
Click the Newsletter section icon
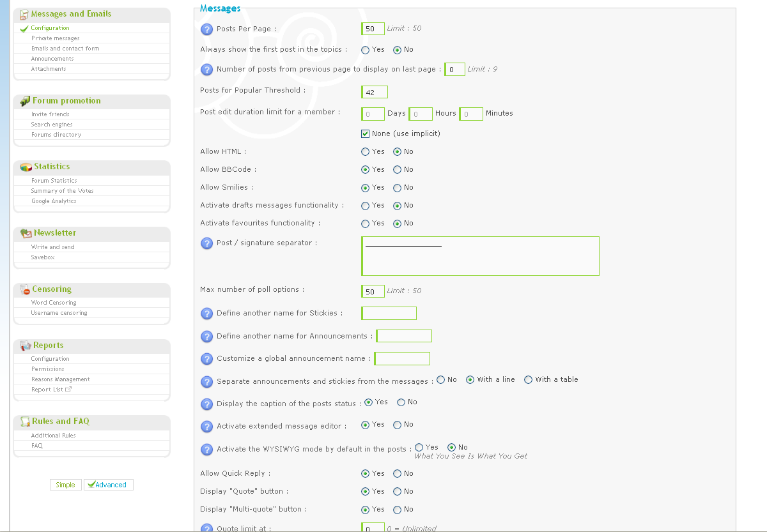click(26, 233)
